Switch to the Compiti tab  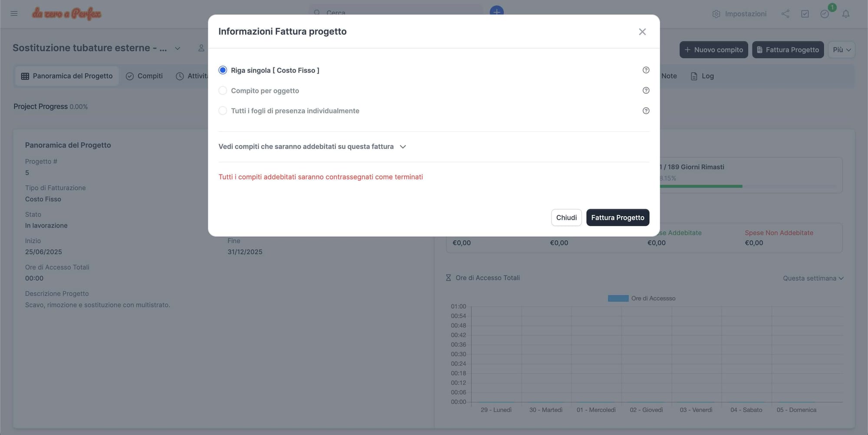pyautogui.click(x=144, y=76)
